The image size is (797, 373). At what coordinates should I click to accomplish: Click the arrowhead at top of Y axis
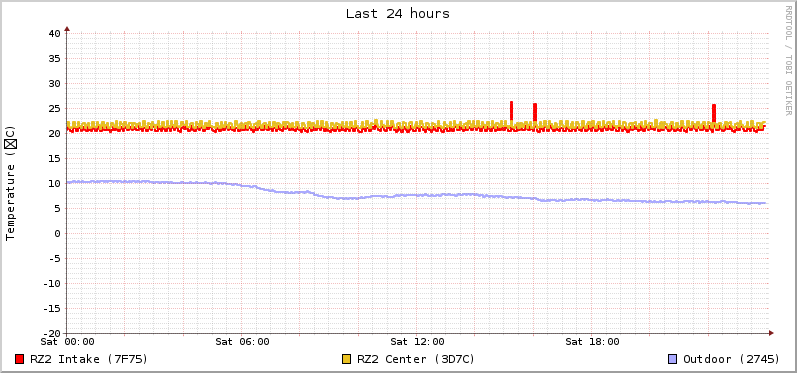(x=67, y=29)
